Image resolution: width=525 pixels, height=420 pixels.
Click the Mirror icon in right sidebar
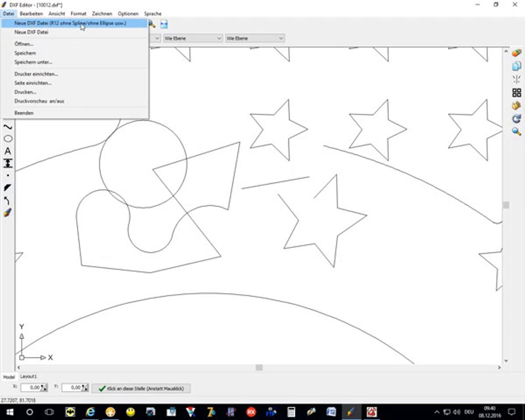(516, 80)
